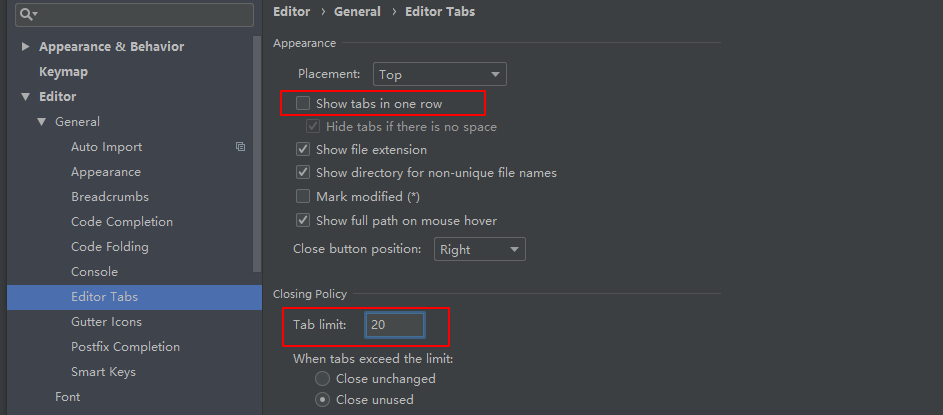Uncheck Show file extension checkbox
This screenshot has height=415, width=943.
303,150
